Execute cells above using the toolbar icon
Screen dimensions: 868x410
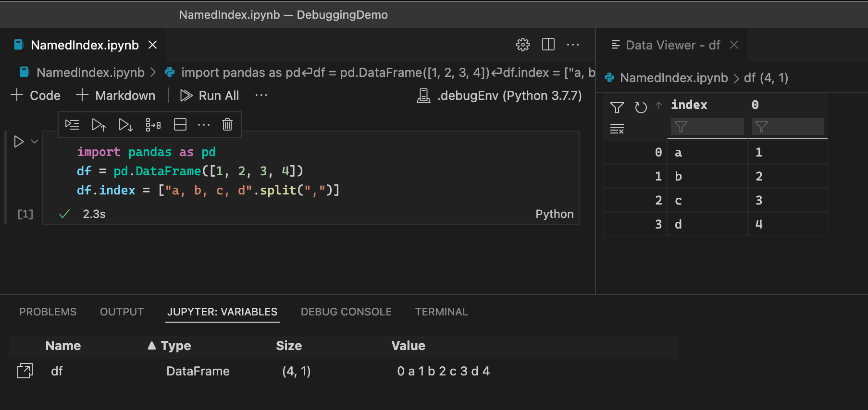tap(99, 125)
